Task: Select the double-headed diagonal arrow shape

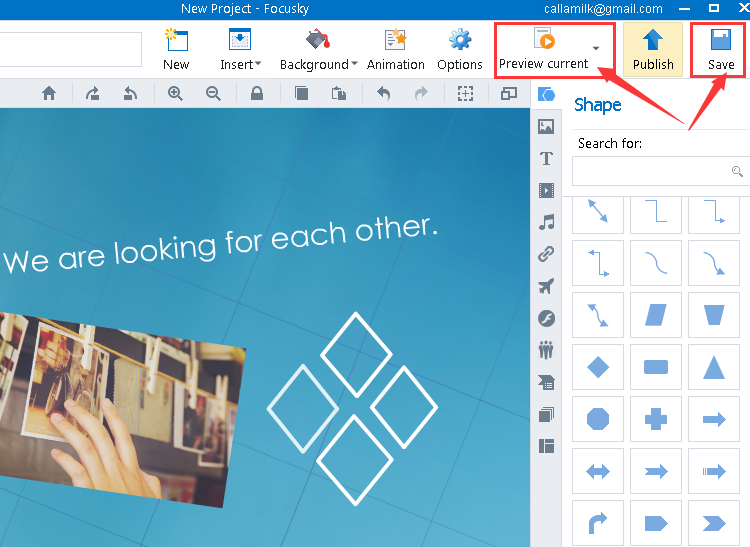Action: click(598, 211)
